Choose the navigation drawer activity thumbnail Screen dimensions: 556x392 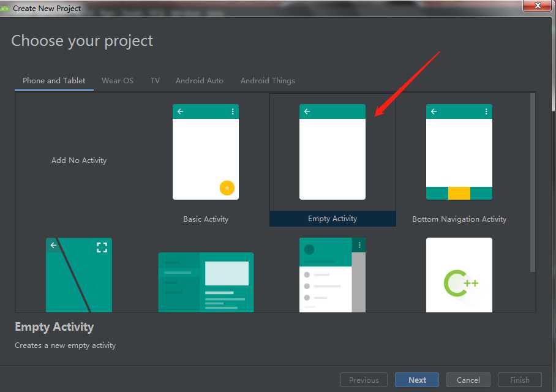pos(332,275)
